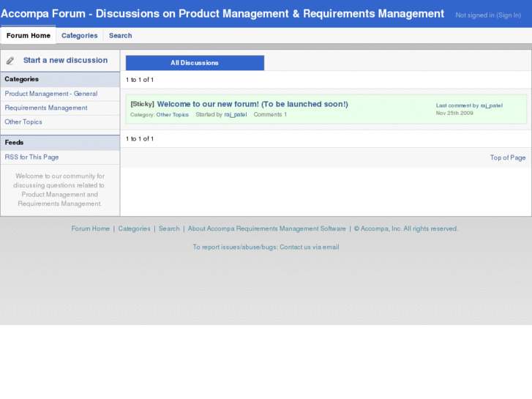This screenshot has height=399, width=532.
Task: Switch to the Categories tab
Action: tap(79, 35)
